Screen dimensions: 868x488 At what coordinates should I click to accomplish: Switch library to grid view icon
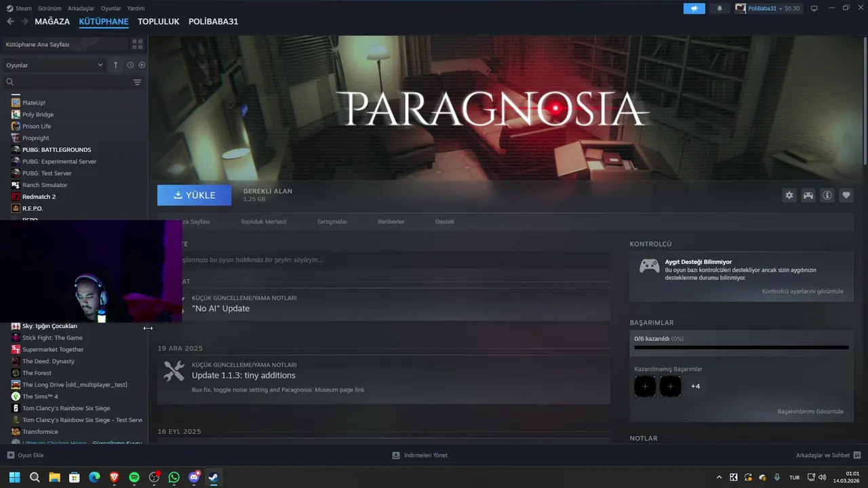coord(138,44)
